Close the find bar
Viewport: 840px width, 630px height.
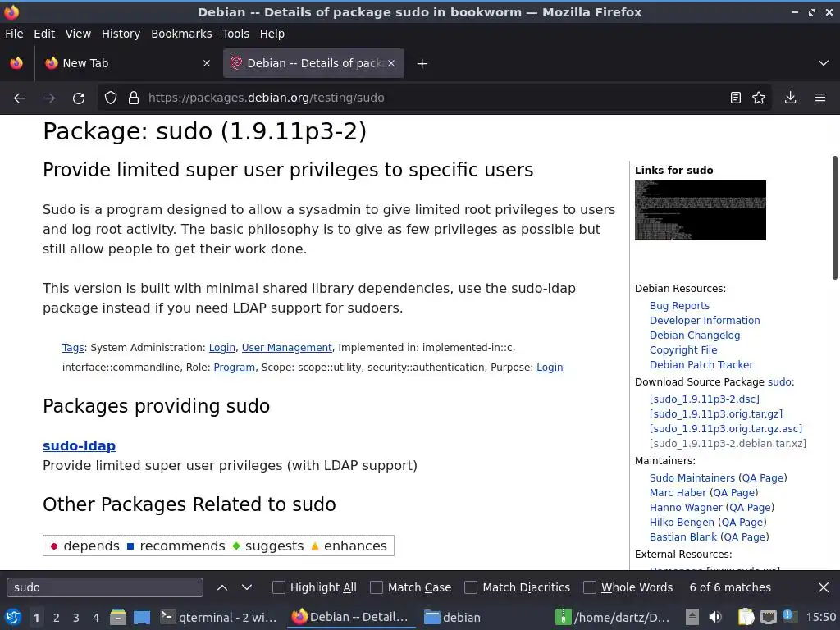click(824, 587)
